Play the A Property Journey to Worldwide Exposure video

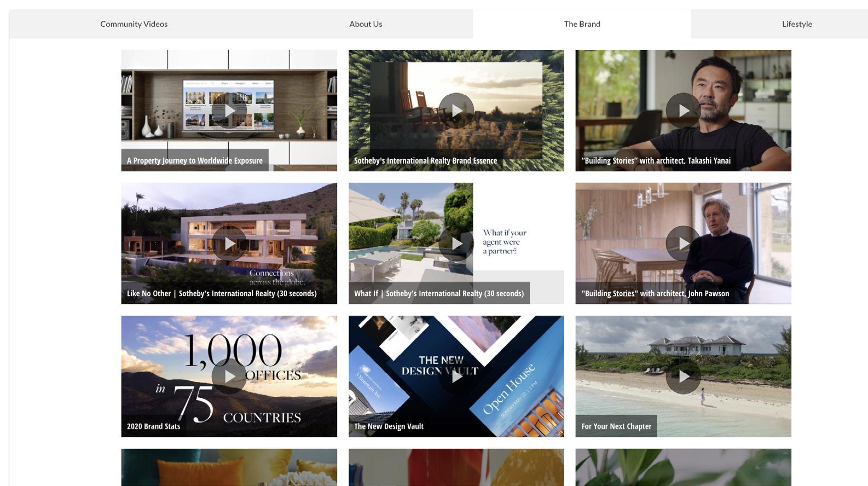click(x=229, y=111)
